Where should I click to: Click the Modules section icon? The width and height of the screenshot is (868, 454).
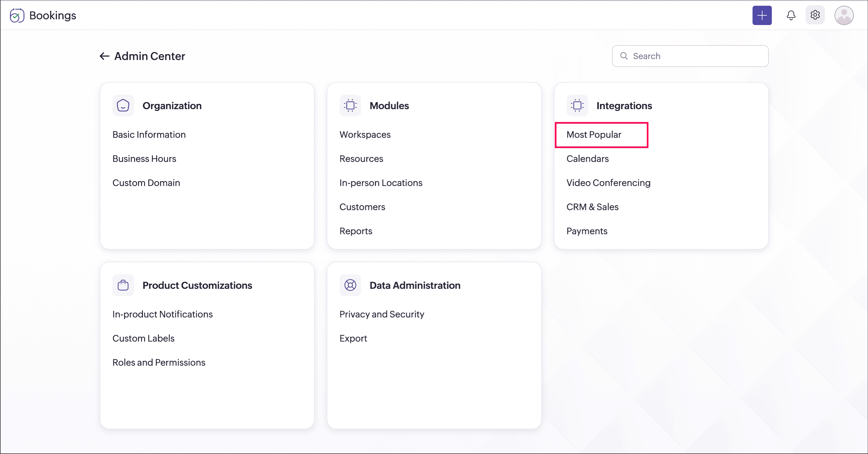[350, 106]
